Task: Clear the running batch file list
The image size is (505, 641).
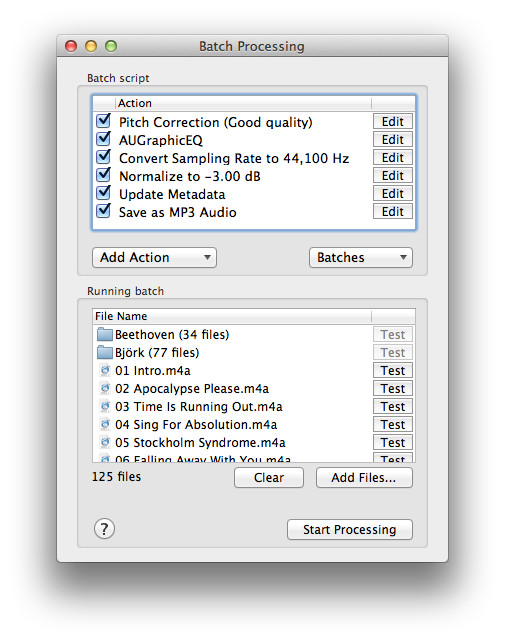Action: (x=269, y=477)
